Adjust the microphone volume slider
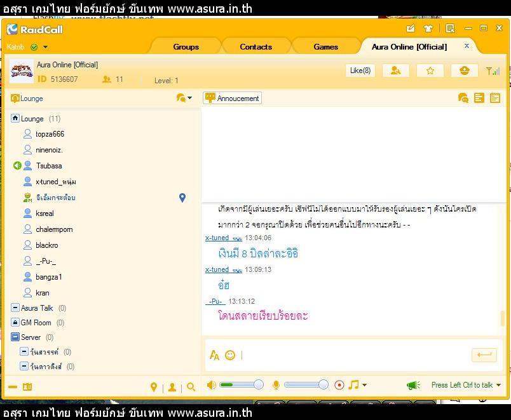 (306, 385)
